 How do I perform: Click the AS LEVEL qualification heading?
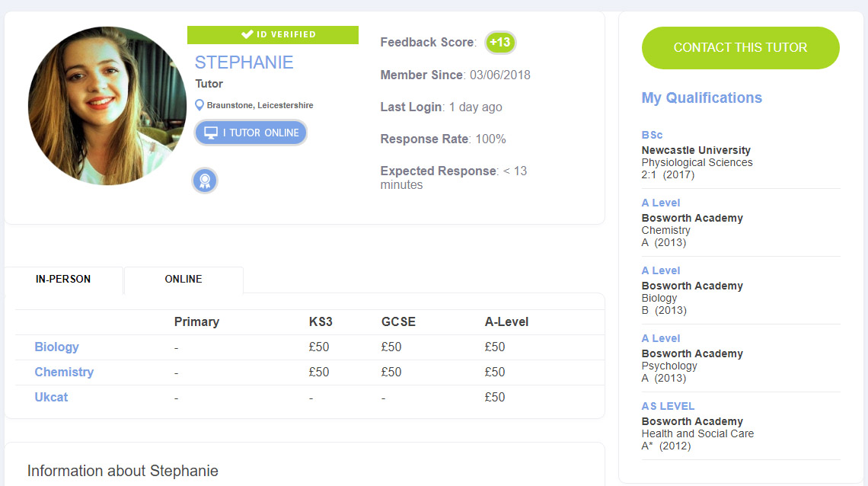point(669,407)
